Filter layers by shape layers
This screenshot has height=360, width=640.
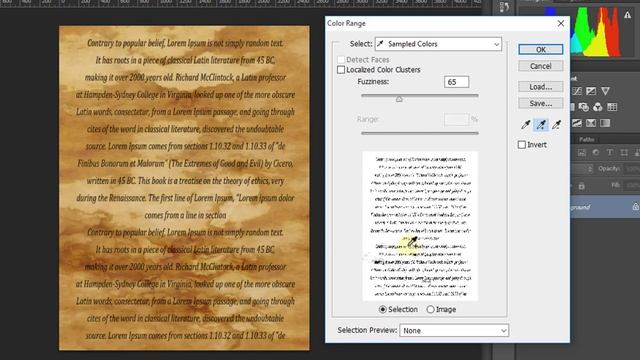point(624,153)
